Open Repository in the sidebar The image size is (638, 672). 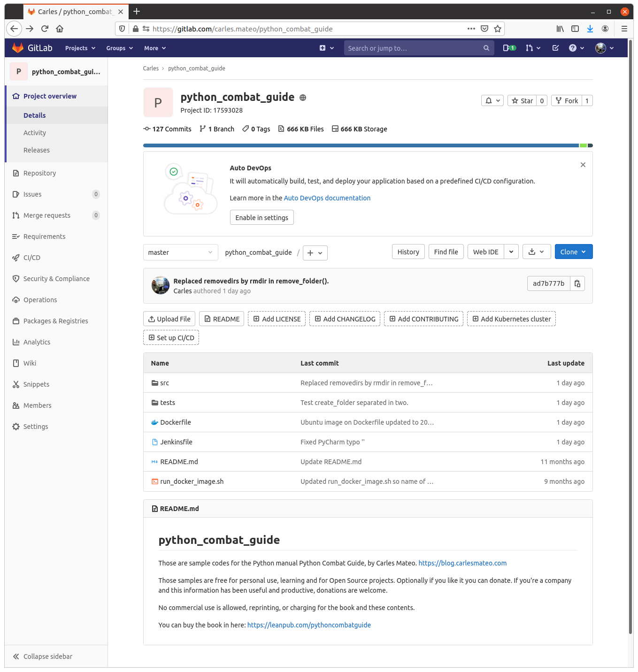pos(56,173)
